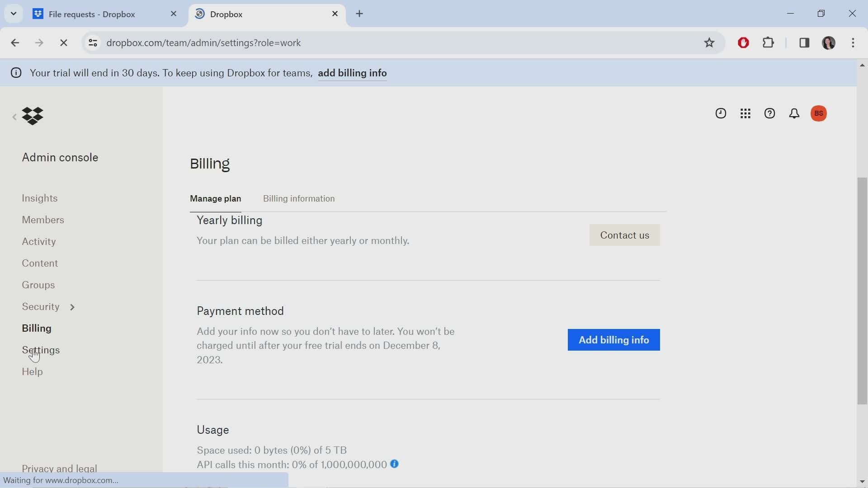Open the Groups management panel
Image resolution: width=868 pixels, height=488 pixels.
(x=38, y=285)
